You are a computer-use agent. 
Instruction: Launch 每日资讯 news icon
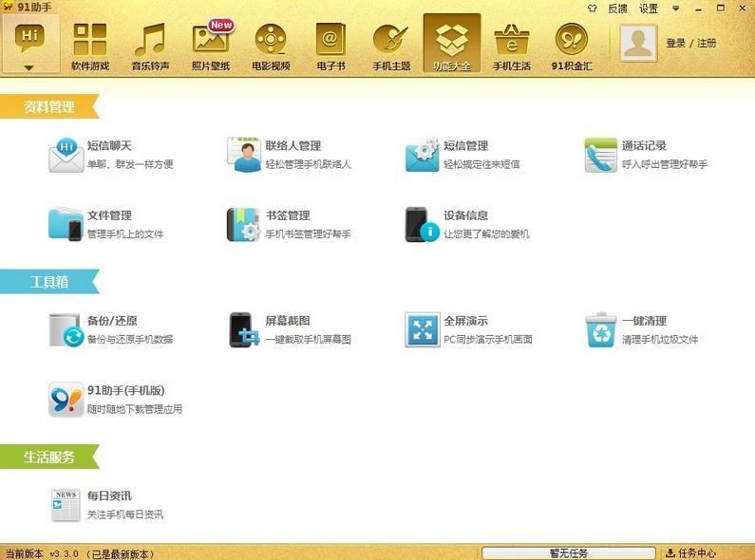[66, 505]
